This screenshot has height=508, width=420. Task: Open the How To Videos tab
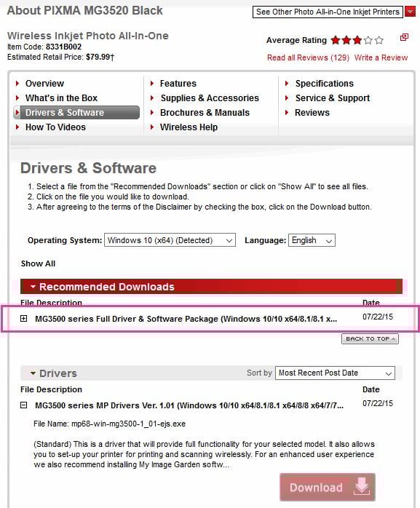55,127
